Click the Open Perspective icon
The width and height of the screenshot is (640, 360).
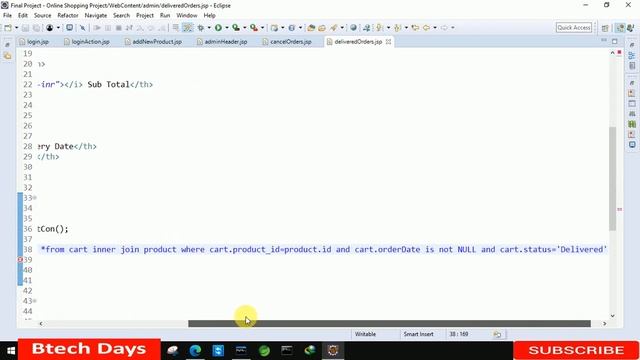coord(605,28)
